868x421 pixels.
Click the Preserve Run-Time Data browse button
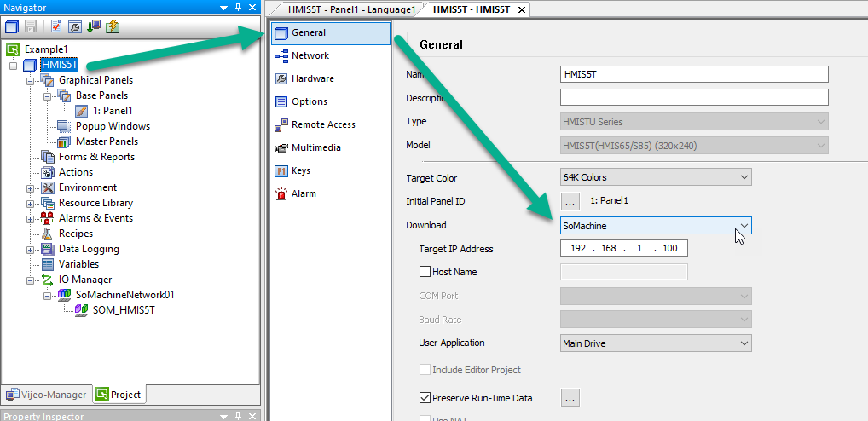tap(570, 397)
